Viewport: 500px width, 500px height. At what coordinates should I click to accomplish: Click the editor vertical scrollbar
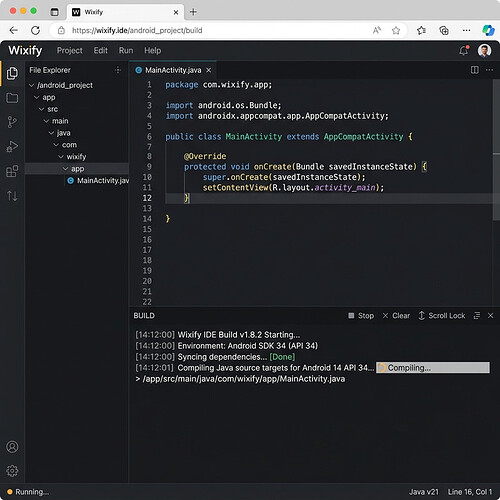click(x=496, y=150)
